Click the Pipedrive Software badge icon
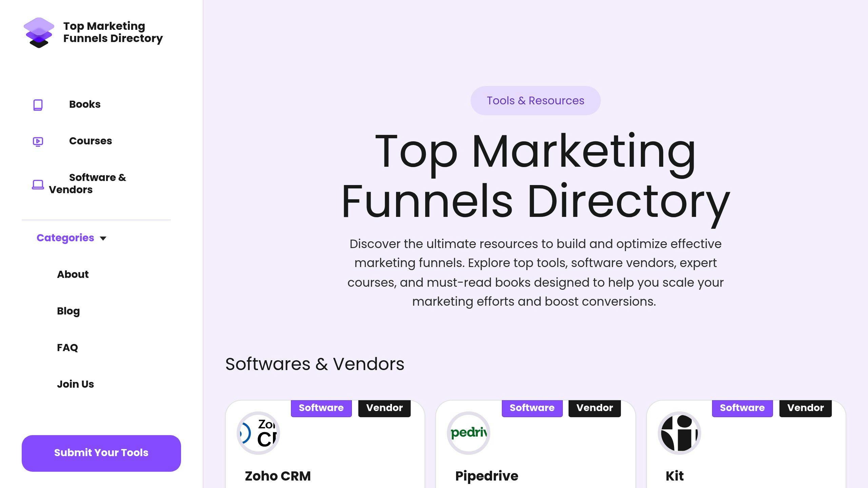This screenshot has height=488, width=868. [532, 408]
